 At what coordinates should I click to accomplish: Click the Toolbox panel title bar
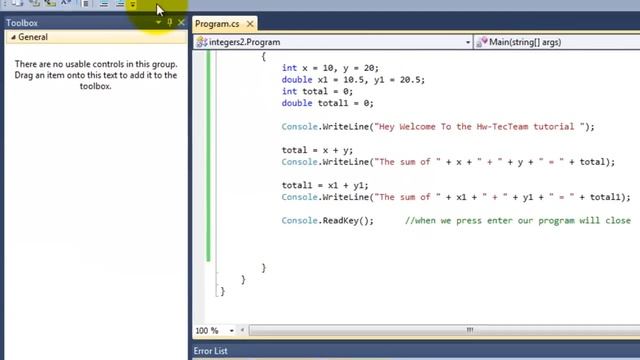pos(96,23)
